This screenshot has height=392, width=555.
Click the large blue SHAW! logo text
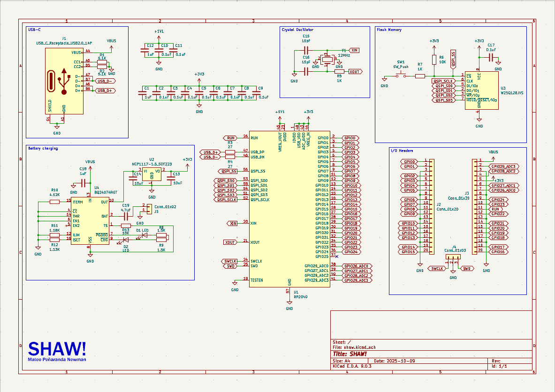(x=57, y=348)
